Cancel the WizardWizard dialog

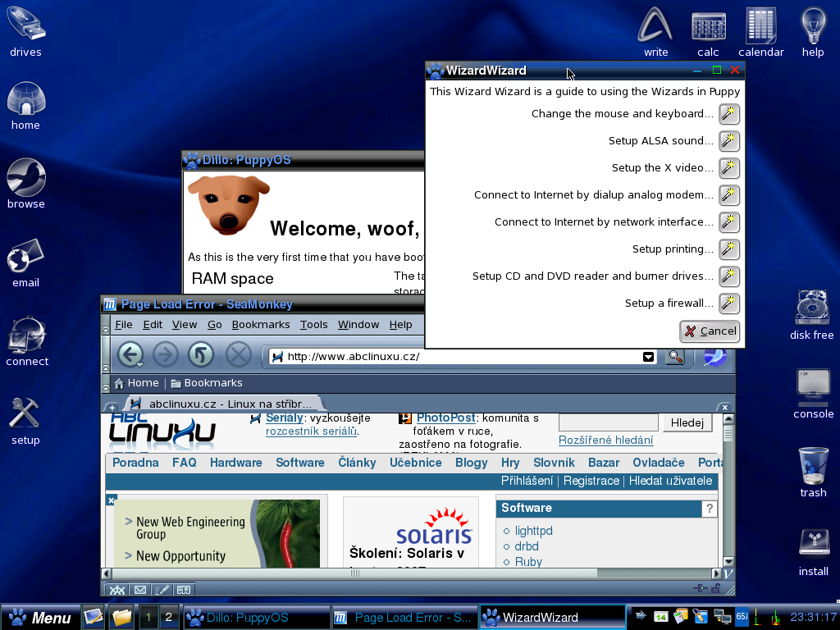[x=710, y=331]
